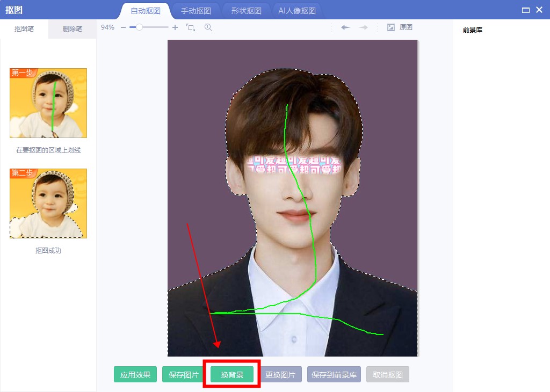550x392 pixels.
Task: Click the actual size 1:1 magnifier icon
Action: coord(208,27)
